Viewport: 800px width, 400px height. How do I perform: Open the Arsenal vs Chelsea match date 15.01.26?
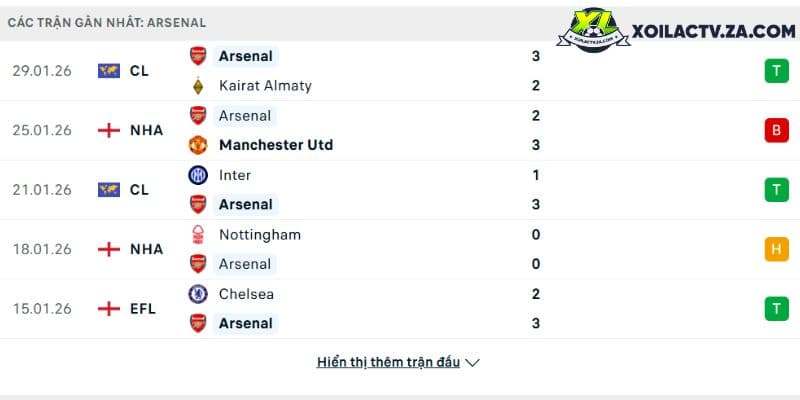[x=42, y=309]
